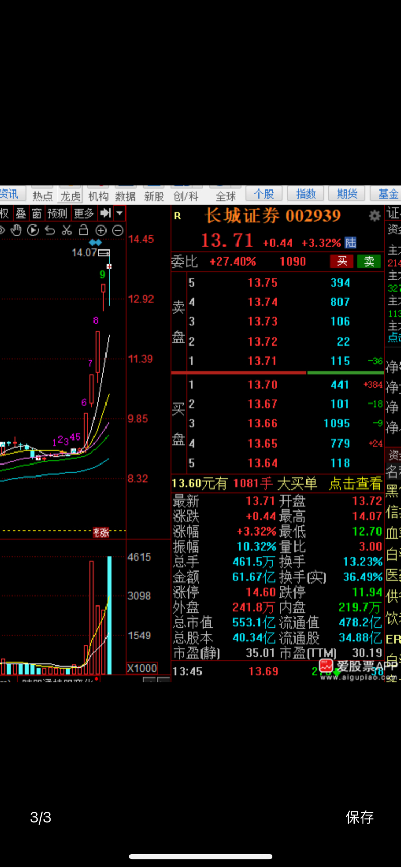Open the 资讯 tab
Viewport: 401px width, 868px height.
click(x=9, y=195)
